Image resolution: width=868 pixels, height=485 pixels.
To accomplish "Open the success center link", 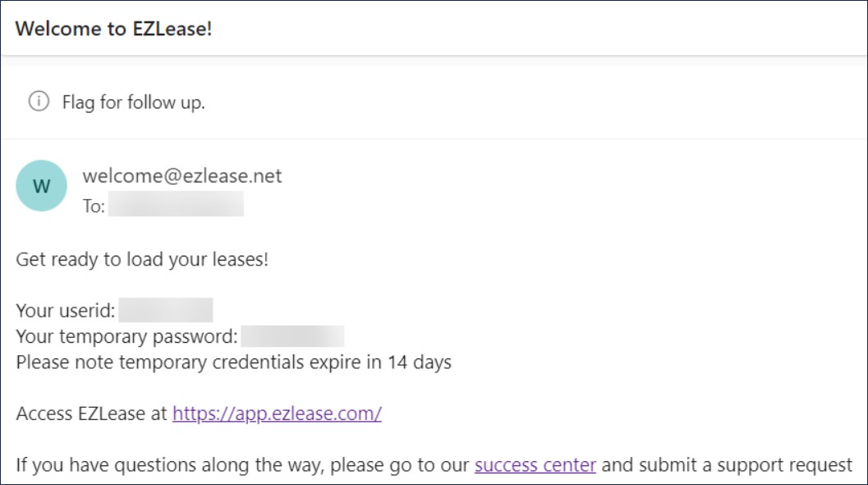I will tap(535, 465).
